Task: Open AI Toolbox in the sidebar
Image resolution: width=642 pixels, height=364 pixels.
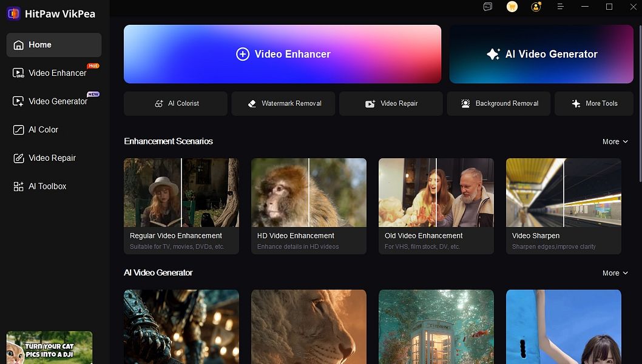Action: coord(54,186)
